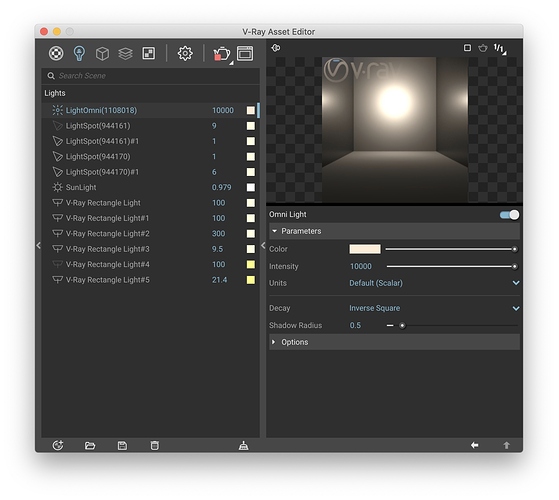Start render with the teapot icon
This screenshot has width=559, height=500.
click(x=222, y=54)
